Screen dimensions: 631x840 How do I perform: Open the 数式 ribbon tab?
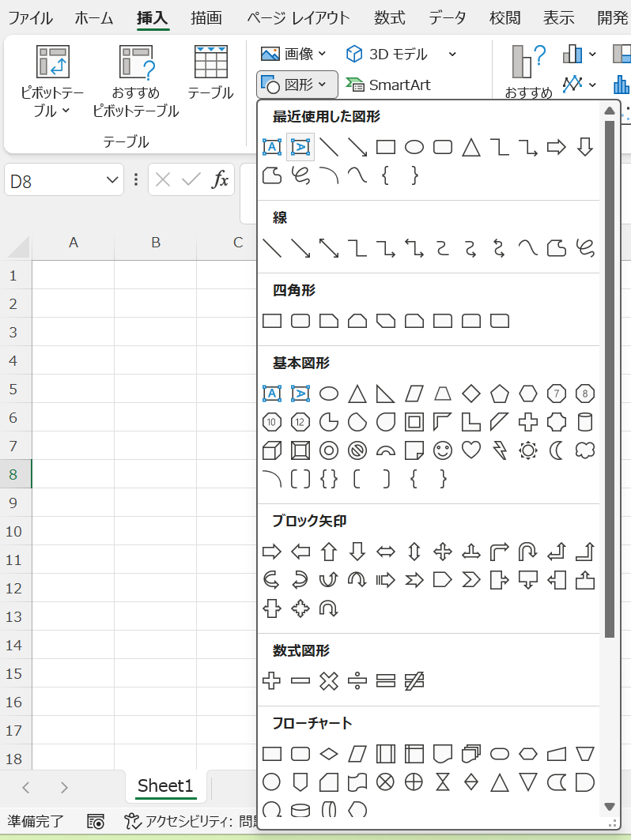coord(390,18)
